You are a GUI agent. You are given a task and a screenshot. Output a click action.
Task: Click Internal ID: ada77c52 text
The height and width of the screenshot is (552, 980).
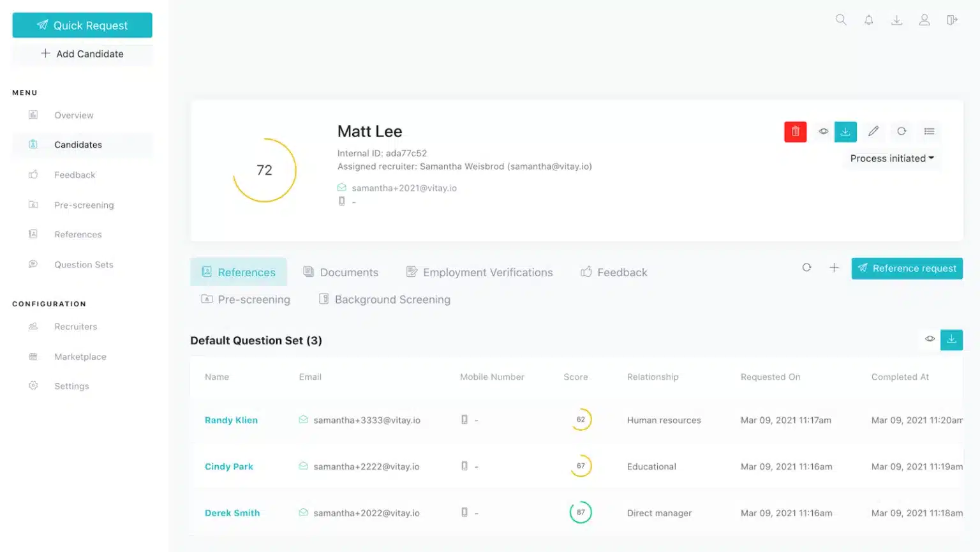point(382,153)
